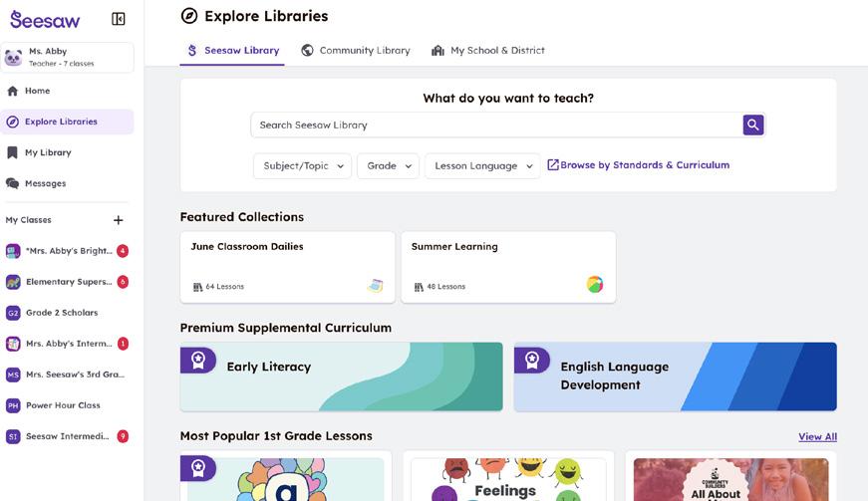Click the Search Seesaw Library input field
Screen dimensions: 868x501
tap(496, 125)
